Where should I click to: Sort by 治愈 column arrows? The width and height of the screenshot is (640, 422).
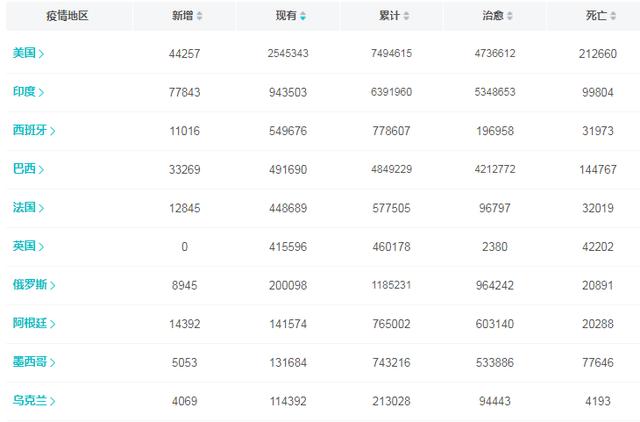pos(509,16)
